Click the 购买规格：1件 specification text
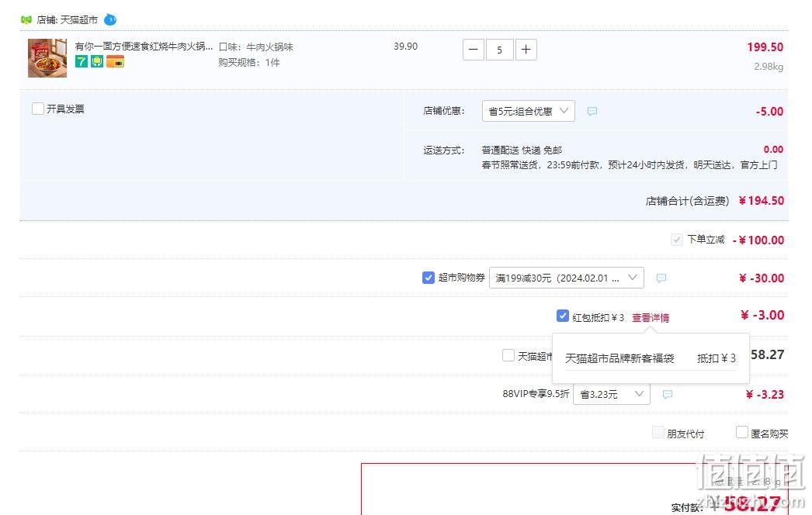Screen dimensions: 812x515 (249, 63)
